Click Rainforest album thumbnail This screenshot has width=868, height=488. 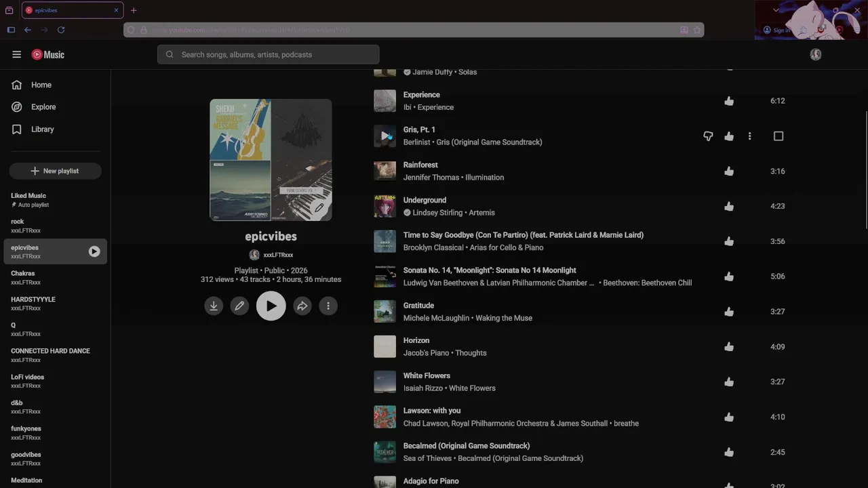384,171
